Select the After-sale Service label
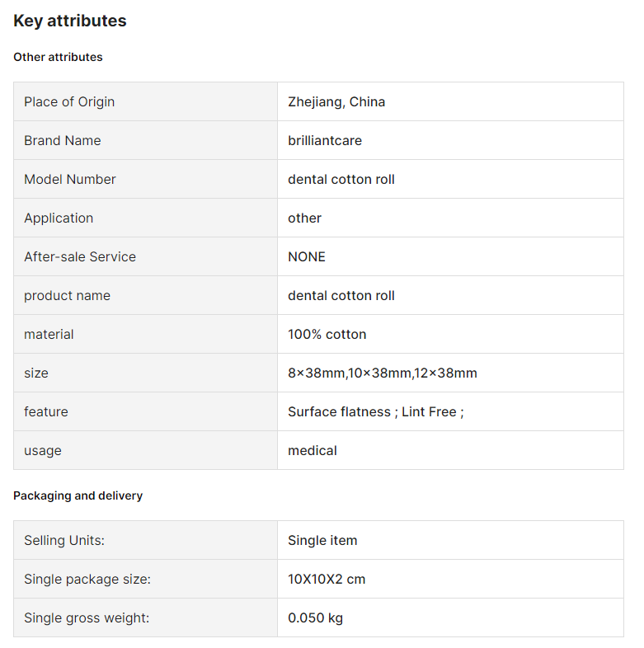 (x=80, y=256)
